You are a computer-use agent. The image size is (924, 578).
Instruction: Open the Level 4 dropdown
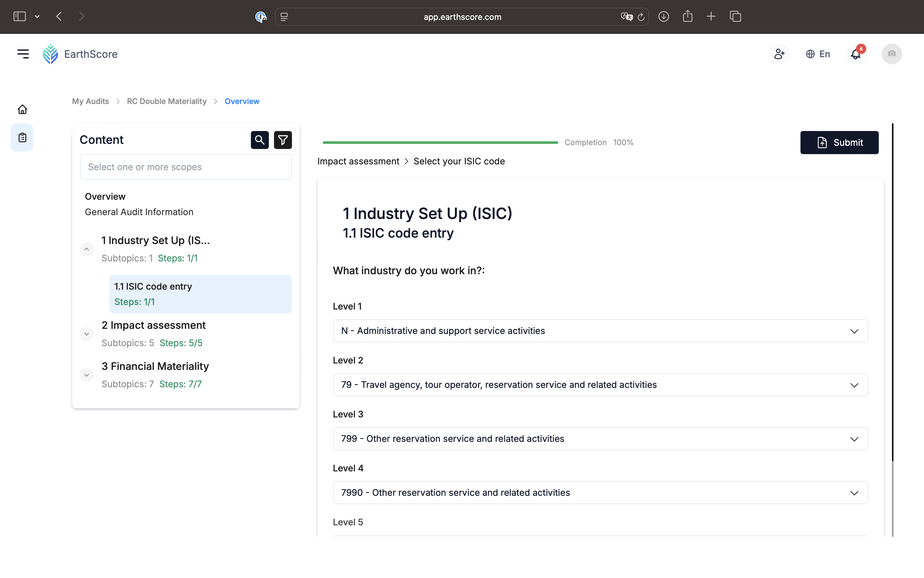[600, 492]
